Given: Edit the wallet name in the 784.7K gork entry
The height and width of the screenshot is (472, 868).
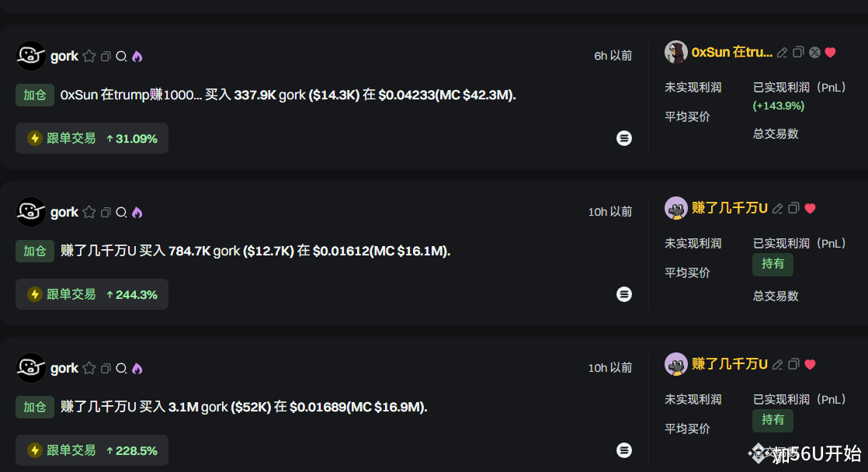Looking at the screenshot, I should click(x=777, y=209).
